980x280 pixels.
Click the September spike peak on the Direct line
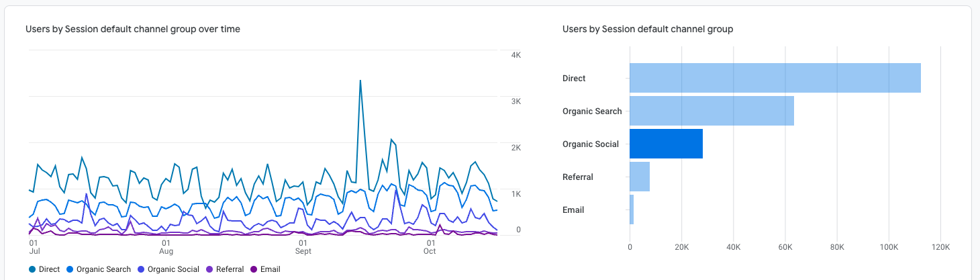click(x=360, y=81)
